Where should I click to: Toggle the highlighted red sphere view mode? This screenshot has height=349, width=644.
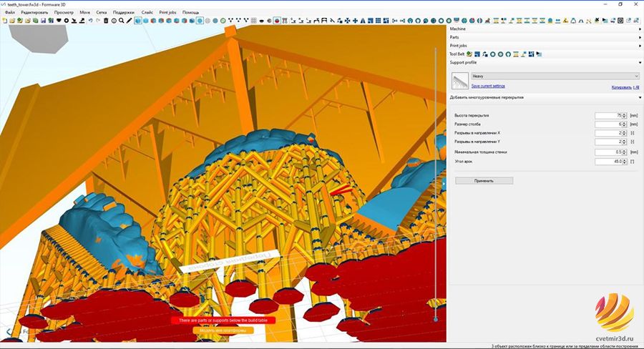click(x=277, y=21)
